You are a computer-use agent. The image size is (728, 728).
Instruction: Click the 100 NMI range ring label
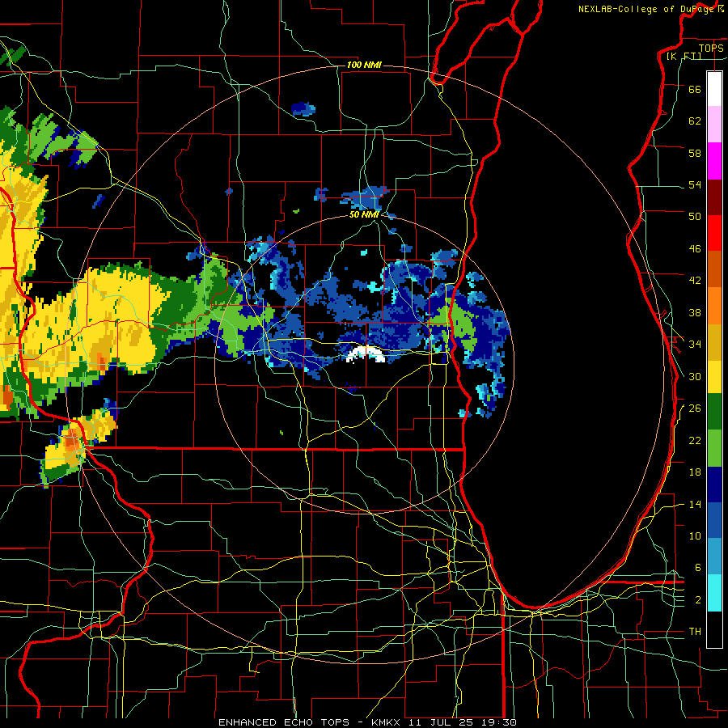click(x=364, y=65)
